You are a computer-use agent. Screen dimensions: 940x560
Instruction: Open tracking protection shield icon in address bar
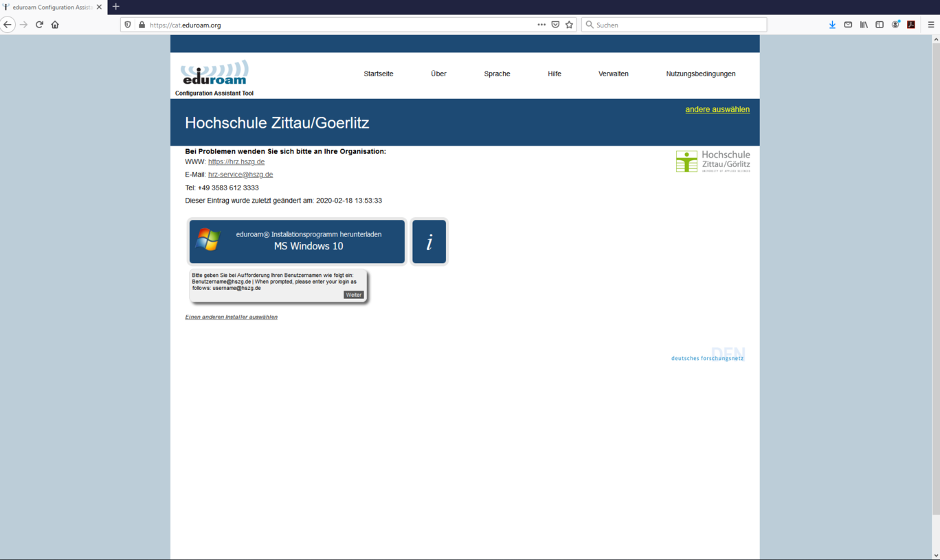128,25
